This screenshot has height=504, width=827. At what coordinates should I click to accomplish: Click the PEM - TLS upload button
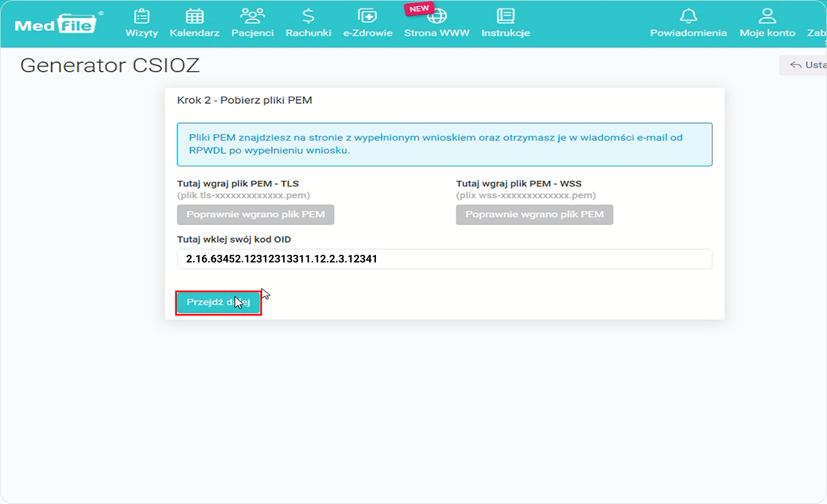[255, 214]
